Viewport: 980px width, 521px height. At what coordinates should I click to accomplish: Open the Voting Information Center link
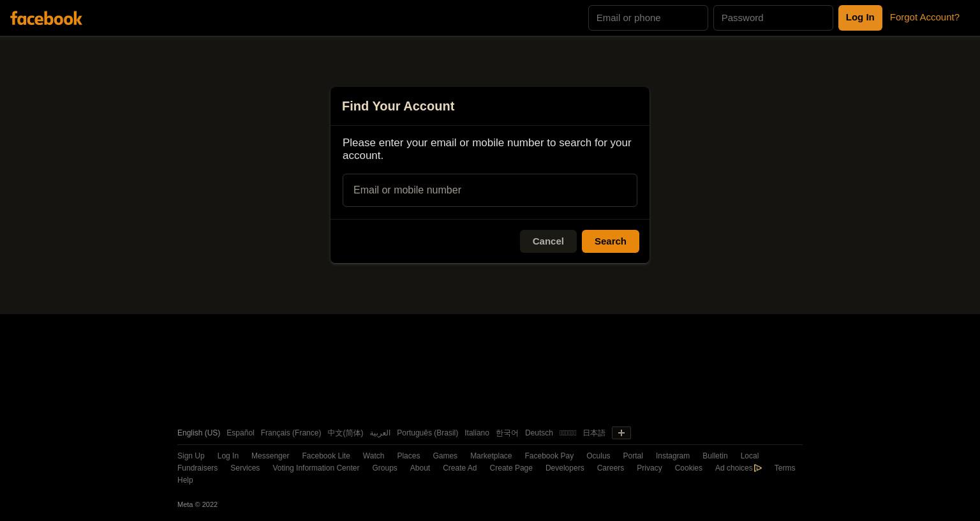pyautogui.click(x=316, y=468)
